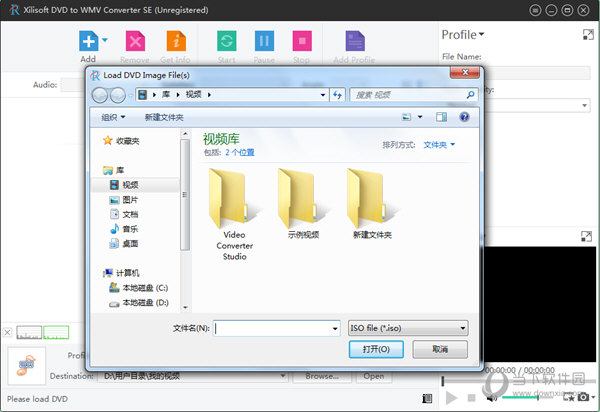Screen dimensions: 600x412
Task: Open the file name history dropdown arrow
Action: (x=335, y=328)
